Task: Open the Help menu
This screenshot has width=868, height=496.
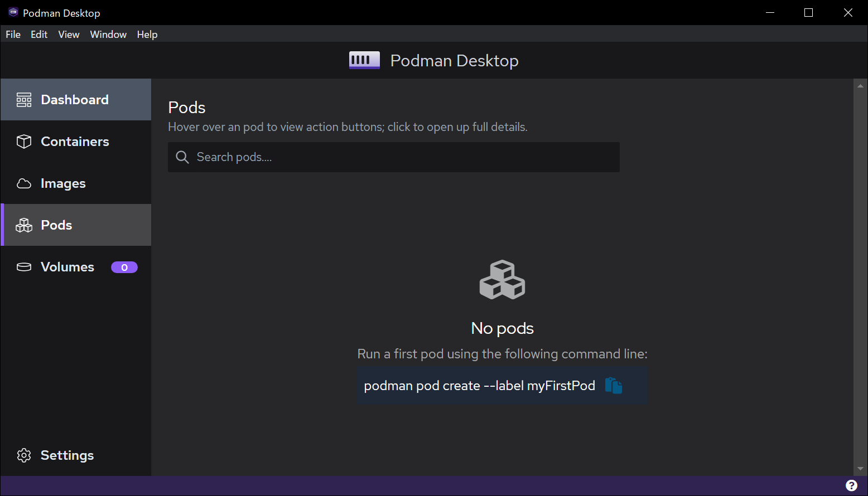Action: click(x=147, y=35)
